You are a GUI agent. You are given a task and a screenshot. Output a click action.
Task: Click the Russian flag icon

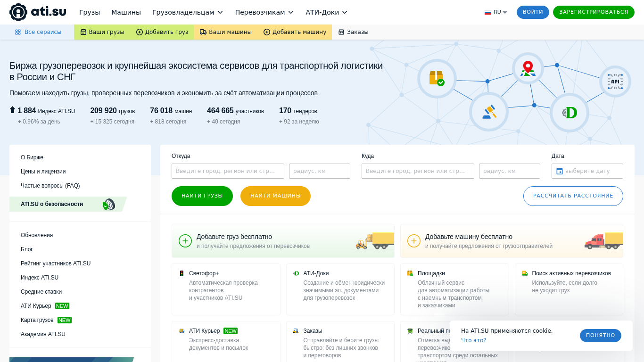coord(488,12)
